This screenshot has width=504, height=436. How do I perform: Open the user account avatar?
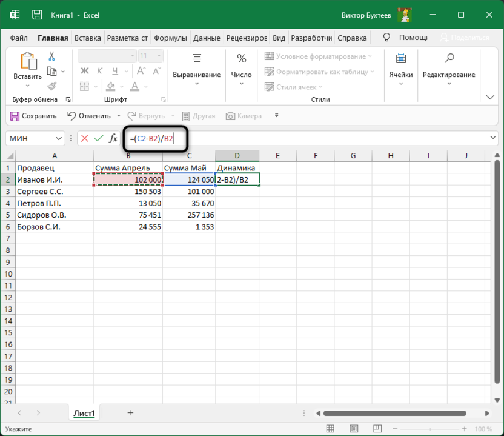[405, 15]
